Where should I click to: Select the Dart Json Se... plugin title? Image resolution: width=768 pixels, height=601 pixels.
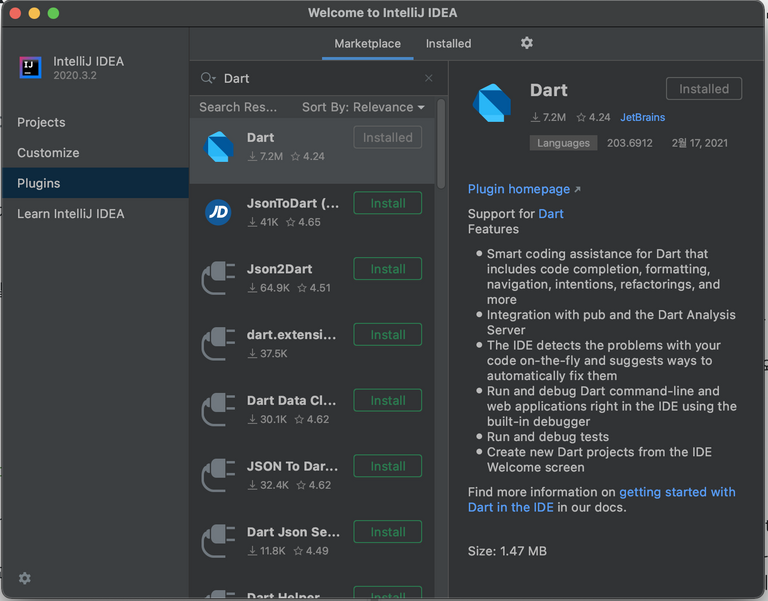tap(293, 532)
